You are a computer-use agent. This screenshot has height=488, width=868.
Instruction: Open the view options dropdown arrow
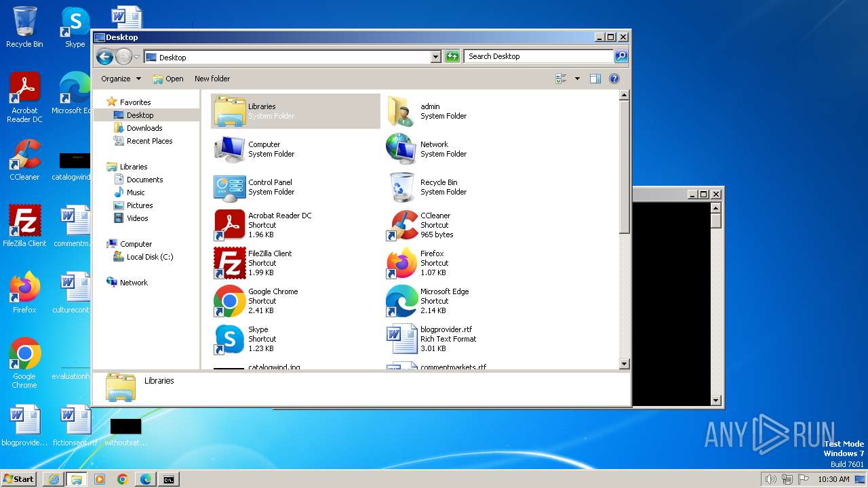(x=577, y=79)
